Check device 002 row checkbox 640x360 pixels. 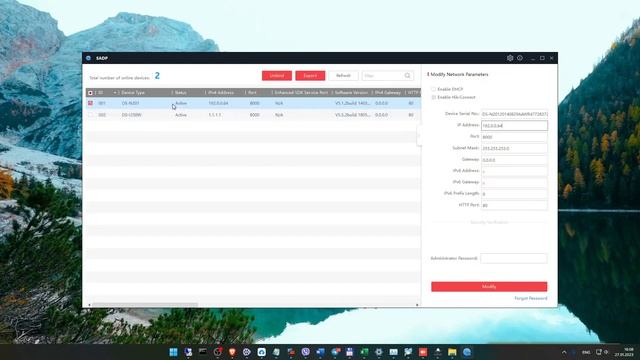90,115
